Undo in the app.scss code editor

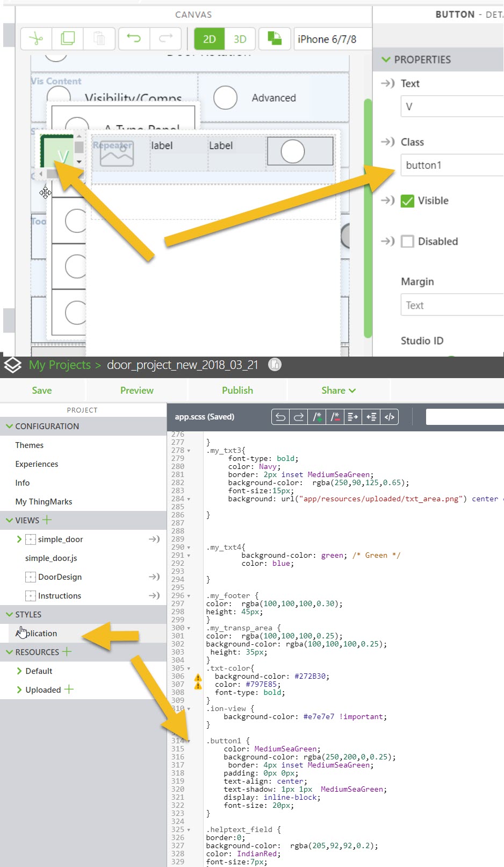point(280,417)
